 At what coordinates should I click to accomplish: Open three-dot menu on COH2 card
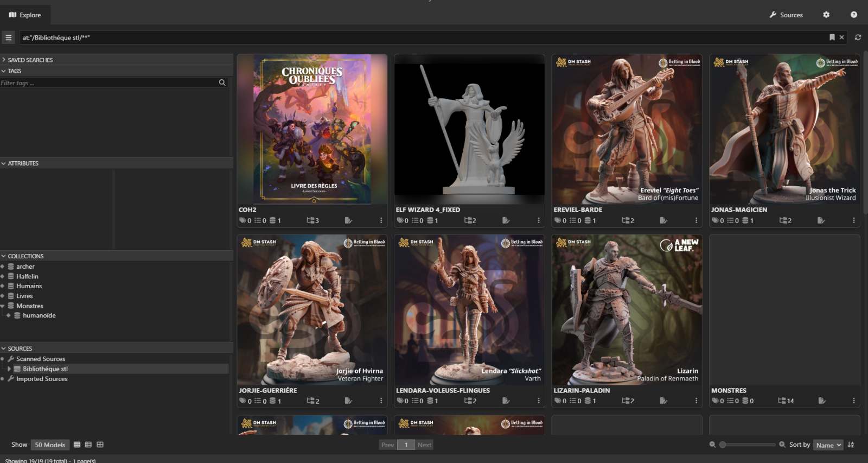381,220
